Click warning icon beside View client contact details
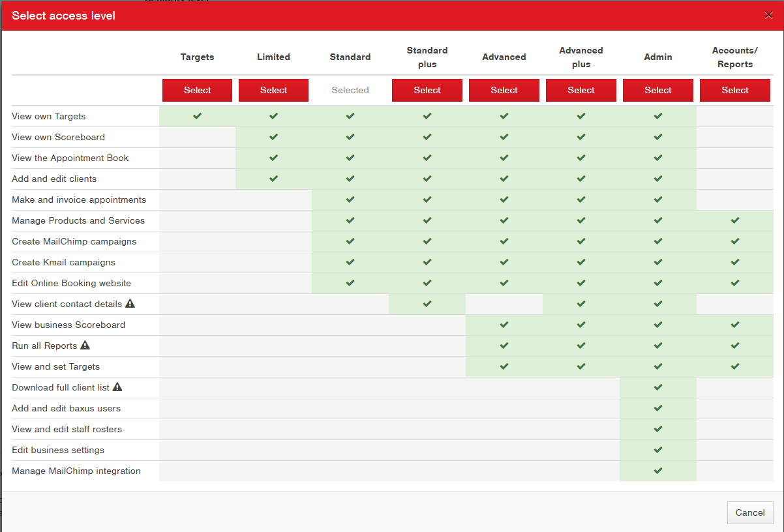The height and width of the screenshot is (532, 784). click(x=130, y=303)
